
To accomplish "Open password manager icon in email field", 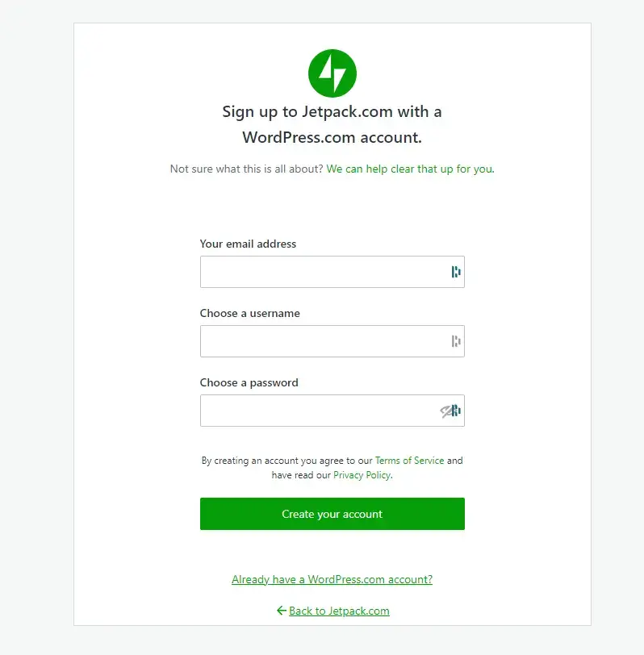I will 456,272.
